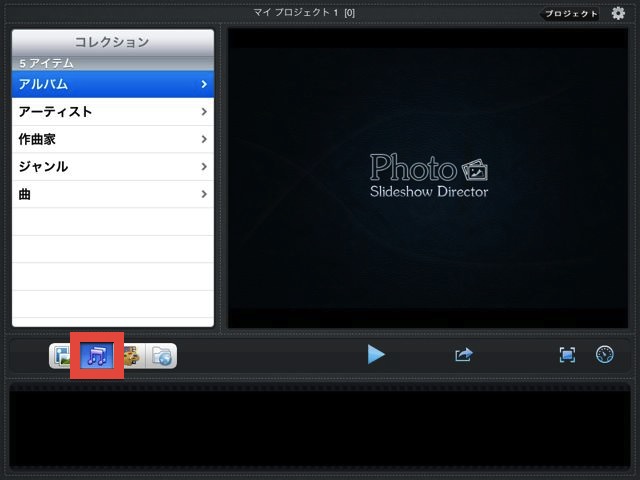Expand chevron on アルバム row
The image size is (640, 480).
204,84
